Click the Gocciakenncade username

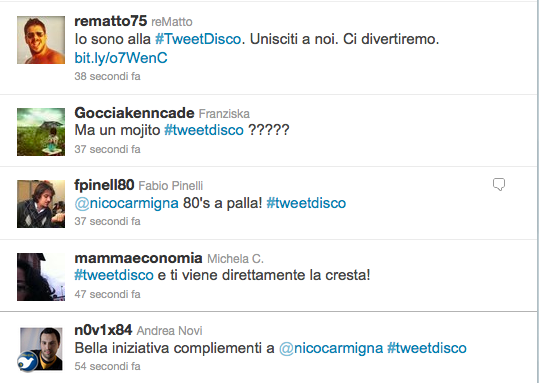(x=134, y=113)
